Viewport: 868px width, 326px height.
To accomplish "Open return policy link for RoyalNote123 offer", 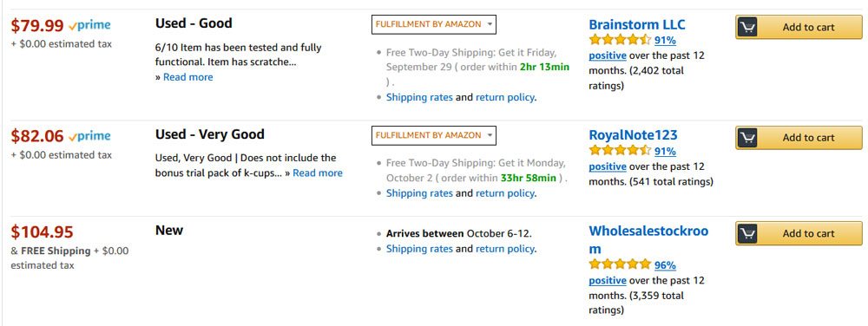I will (x=505, y=193).
